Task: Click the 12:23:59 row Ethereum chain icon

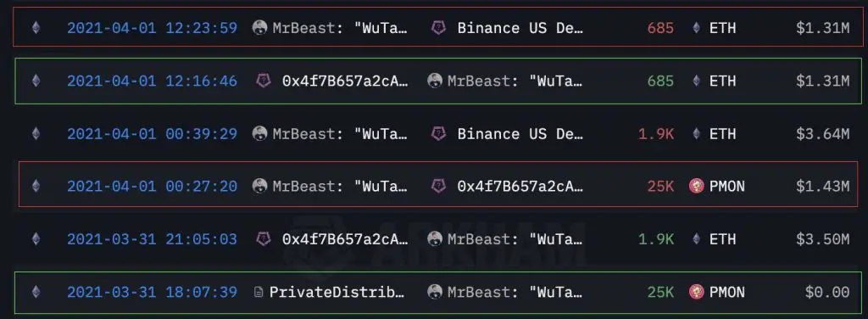Action: coord(36,28)
